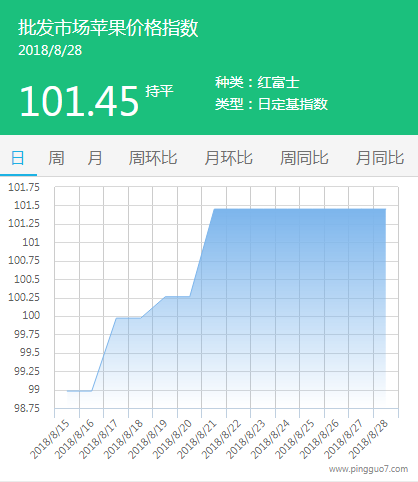The image size is (418, 482).
Task: Click the 98.75 y-axis label
Action: [27, 408]
